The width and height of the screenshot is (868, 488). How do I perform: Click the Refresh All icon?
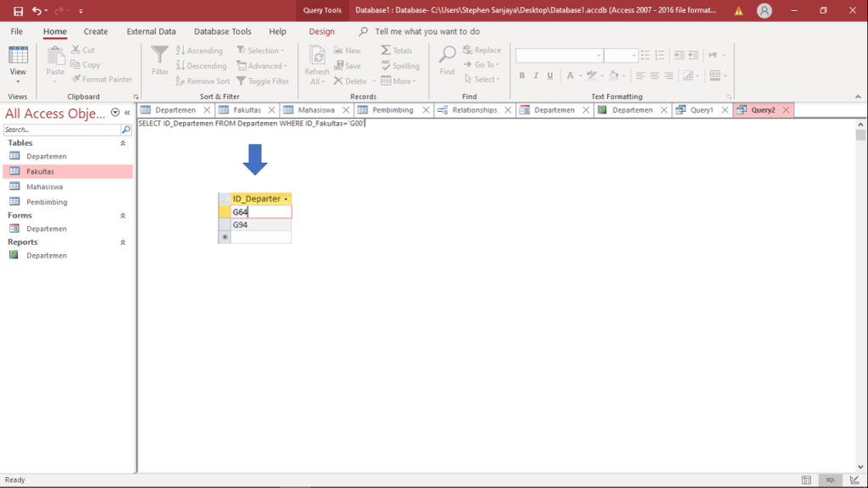pyautogui.click(x=317, y=56)
